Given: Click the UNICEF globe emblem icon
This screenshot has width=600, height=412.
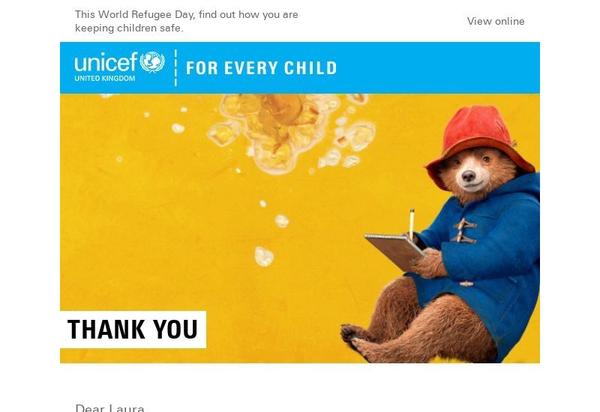Looking at the screenshot, I should click(152, 62).
